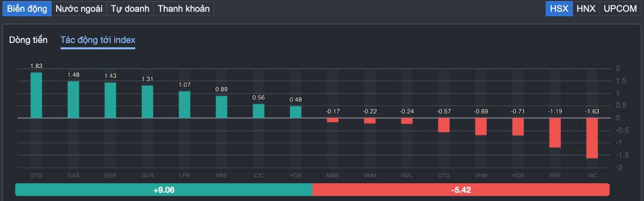
Task: Click the 0.48 value above HDB
Action: (x=296, y=99)
